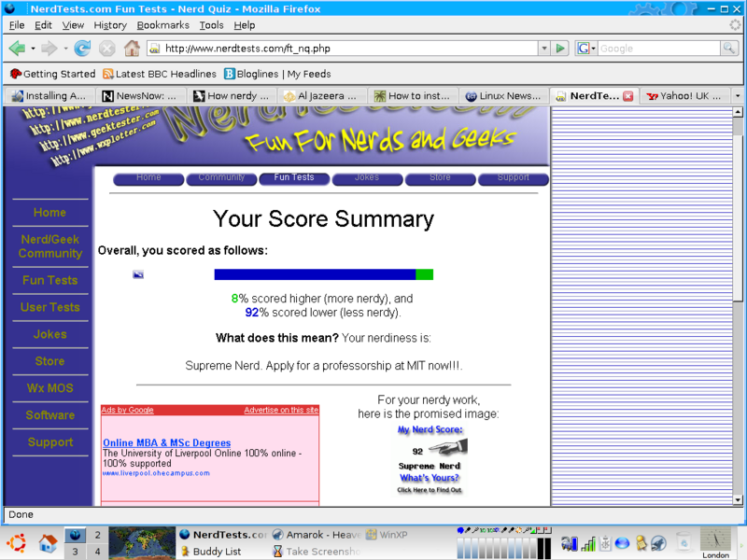Switch to the Linux News tab
Screen dimensions: 747x560
click(504, 96)
